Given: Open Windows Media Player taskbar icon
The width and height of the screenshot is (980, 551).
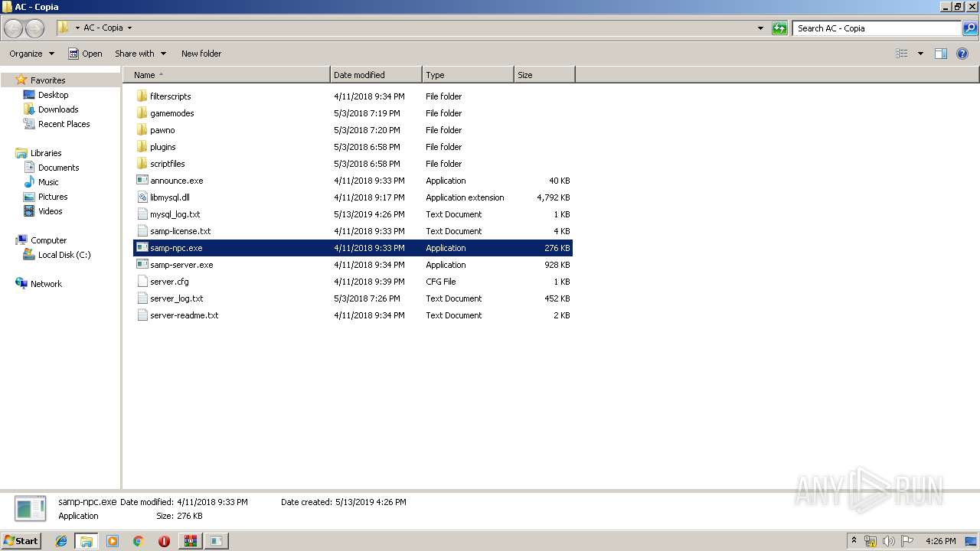Looking at the screenshot, I should click(113, 541).
